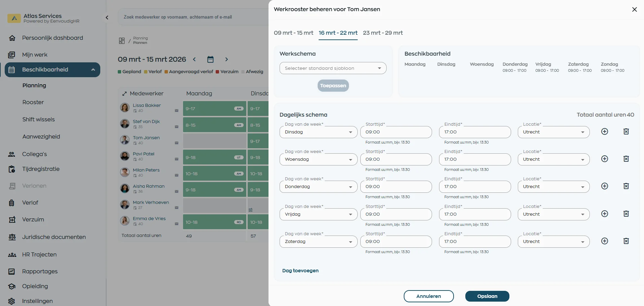Go to next week with the right arrow
The height and width of the screenshot is (306, 644).
pos(226,59)
